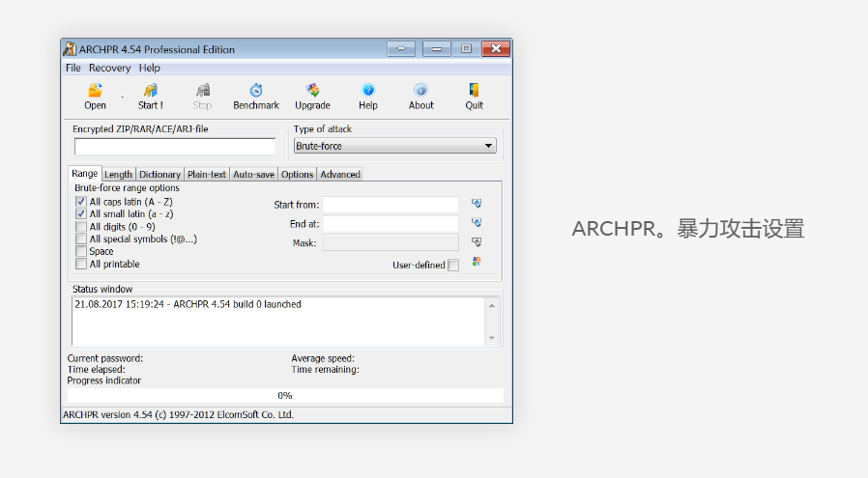Click status log entry 'ARCHPR 4.54 build 0 launched'
Screen dimensions: 868x478
[x=237, y=304]
